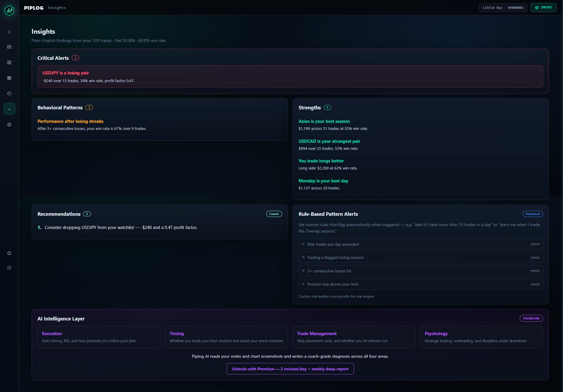563x392 pixels.
Task: Click the Critical Alerts count badge
Action: pos(75,58)
